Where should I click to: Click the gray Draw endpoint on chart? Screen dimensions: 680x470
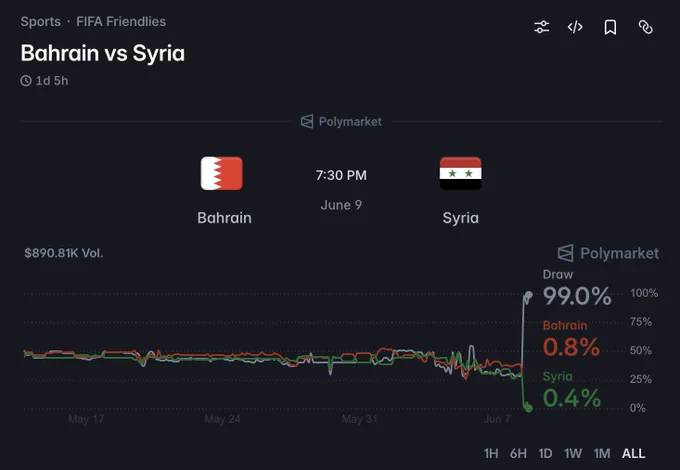click(529, 295)
